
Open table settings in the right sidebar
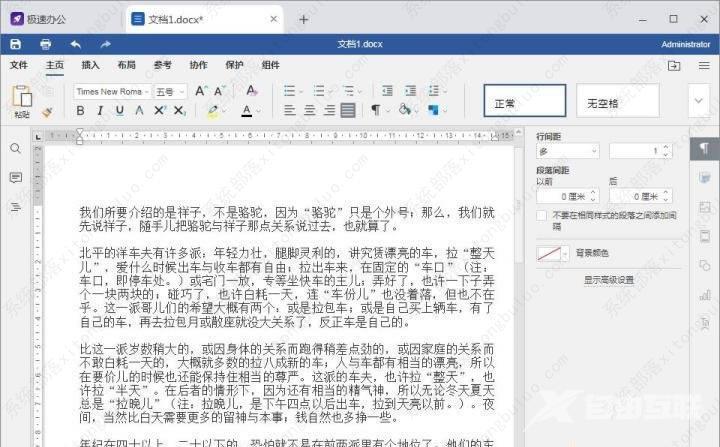[x=704, y=178]
